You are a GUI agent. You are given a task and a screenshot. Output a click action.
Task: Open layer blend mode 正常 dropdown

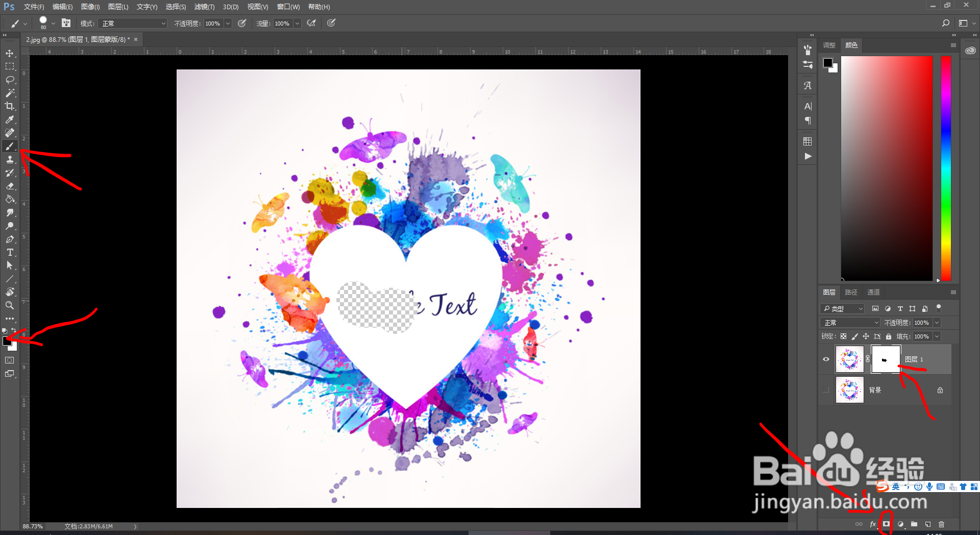coord(850,323)
